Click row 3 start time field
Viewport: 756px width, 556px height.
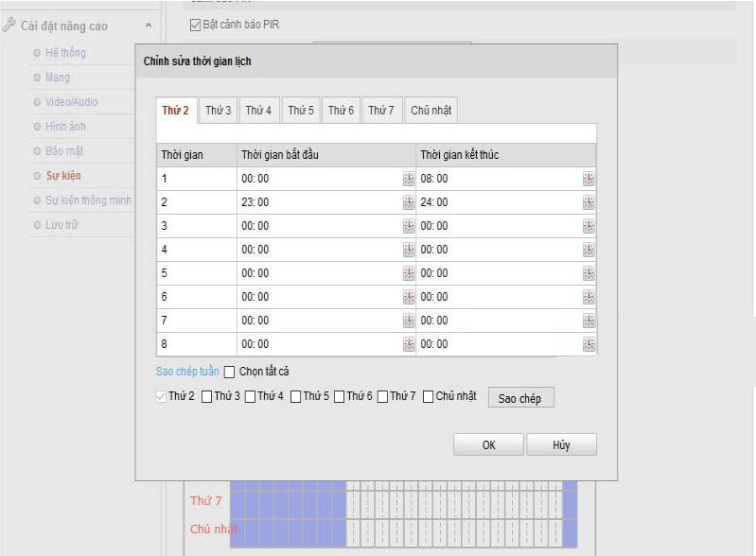[x=320, y=226]
